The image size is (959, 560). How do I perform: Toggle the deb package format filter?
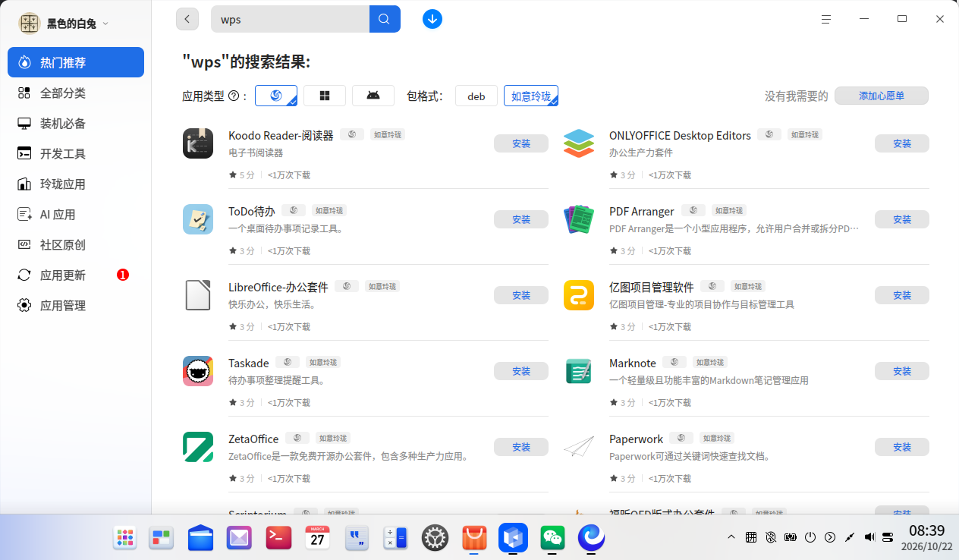coord(476,96)
